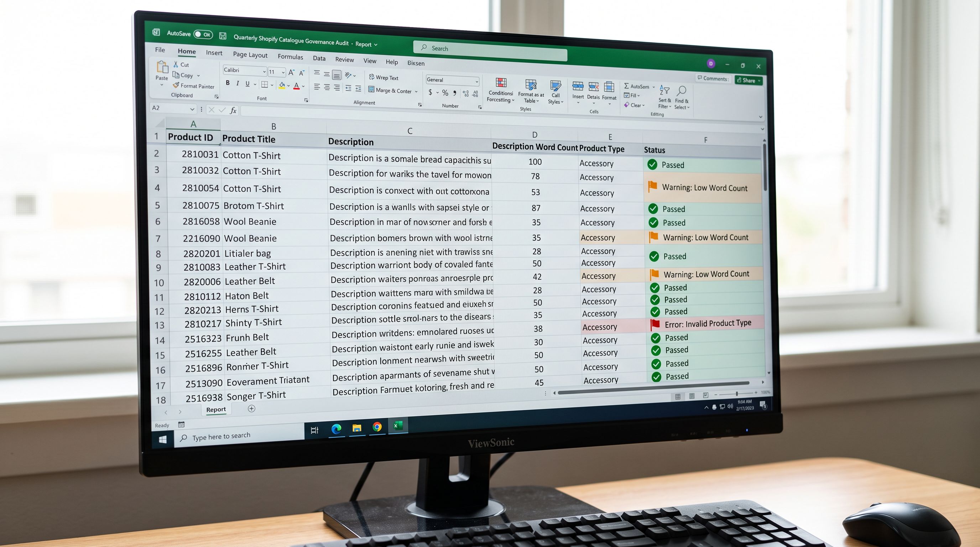Click the Insert cells icon
980x547 pixels.
(x=578, y=87)
